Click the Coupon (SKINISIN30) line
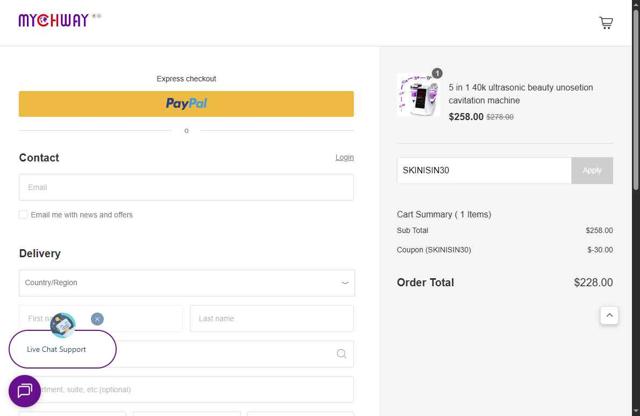This screenshot has width=640, height=416. click(x=434, y=250)
